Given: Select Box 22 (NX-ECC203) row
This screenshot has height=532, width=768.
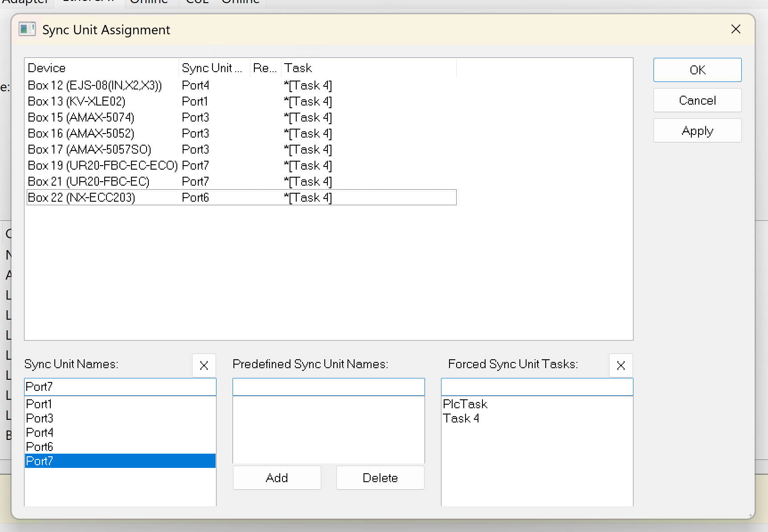Looking at the screenshot, I should click(x=81, y=198).
